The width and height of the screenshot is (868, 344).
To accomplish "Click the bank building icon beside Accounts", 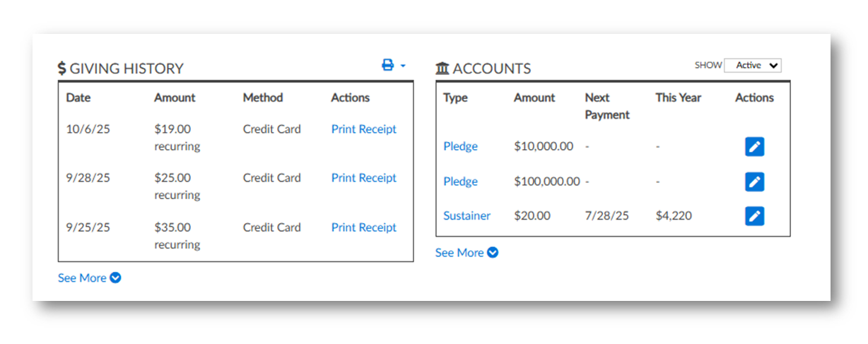I will [x=442, y=69].
